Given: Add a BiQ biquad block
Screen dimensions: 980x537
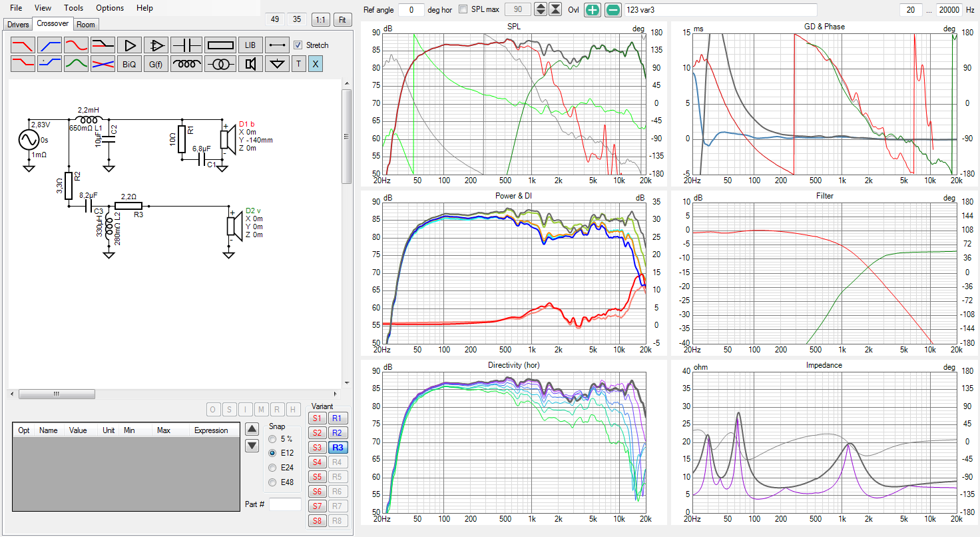Looking at the screenshot, I should (x=130, y=64).
